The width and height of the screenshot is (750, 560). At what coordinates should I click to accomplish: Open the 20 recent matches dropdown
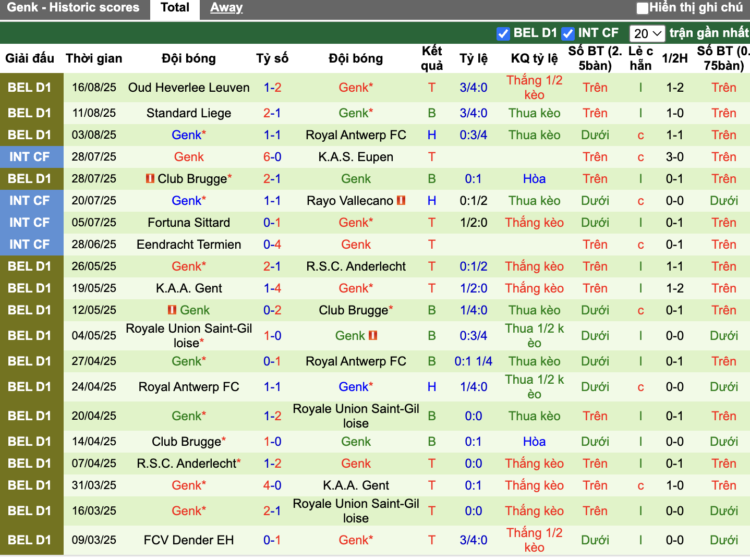(x=647, y=33)
